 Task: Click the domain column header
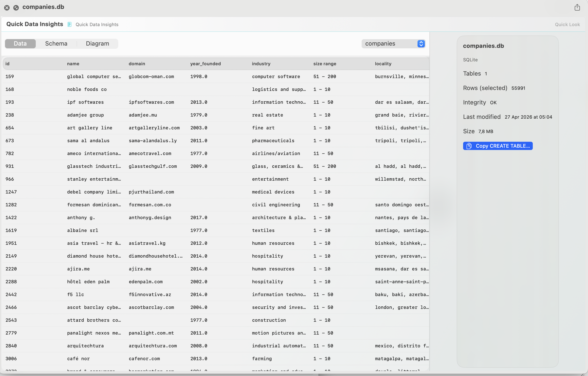(137, 64)
